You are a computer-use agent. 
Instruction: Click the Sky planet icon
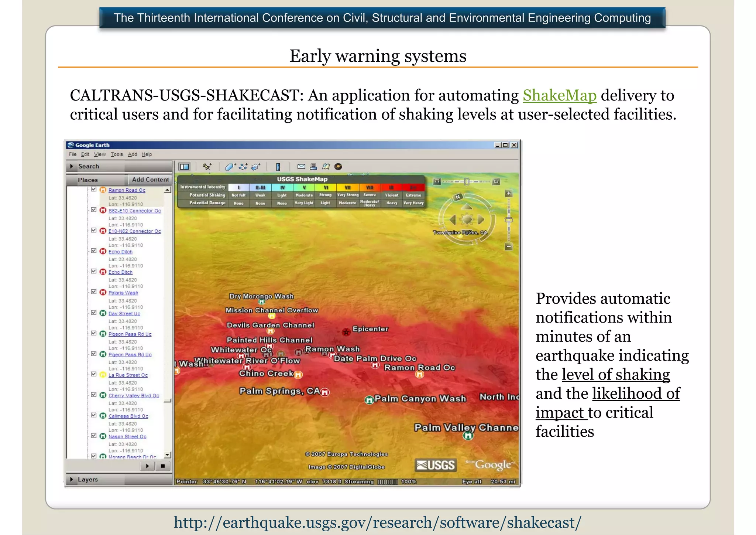click(338, 167)
